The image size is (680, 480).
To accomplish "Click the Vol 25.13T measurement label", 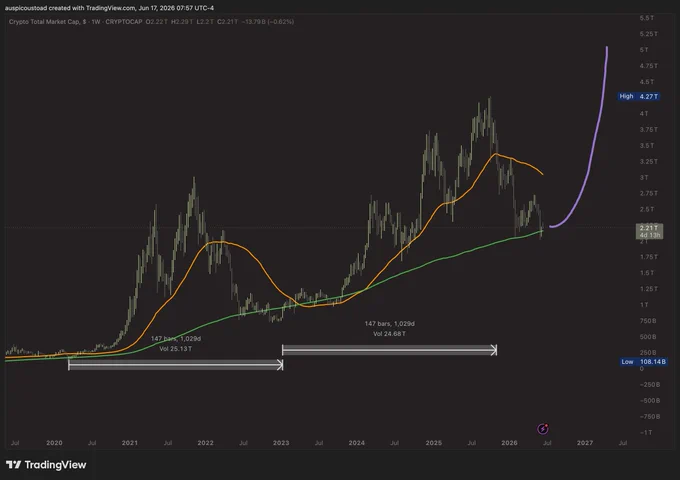I will click(x=176, y=349).
